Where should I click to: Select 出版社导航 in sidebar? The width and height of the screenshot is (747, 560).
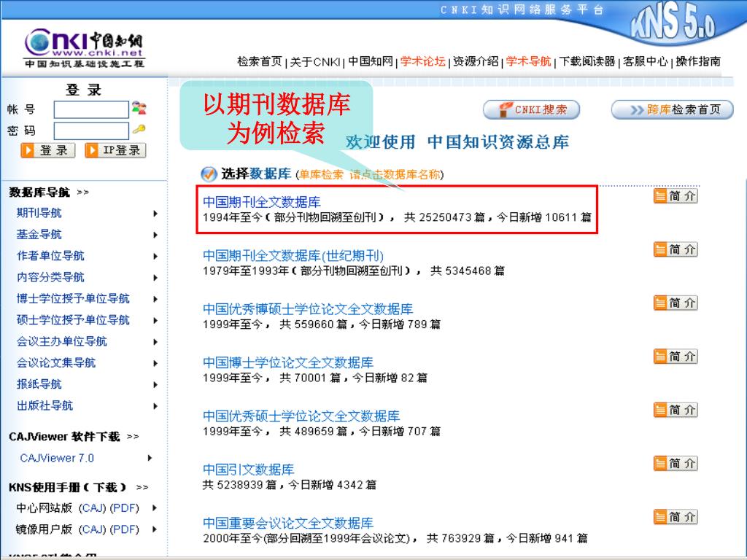pos(44,405)
